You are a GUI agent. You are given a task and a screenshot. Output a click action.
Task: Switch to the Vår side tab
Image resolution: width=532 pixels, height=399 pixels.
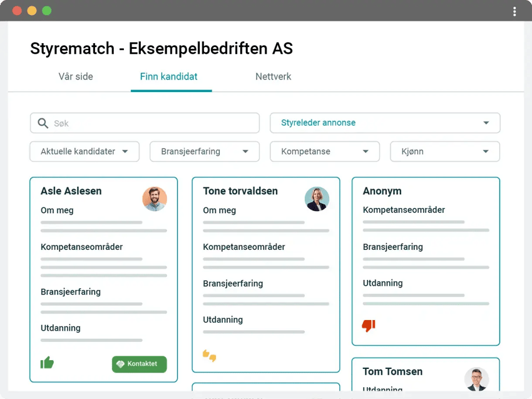76,76
